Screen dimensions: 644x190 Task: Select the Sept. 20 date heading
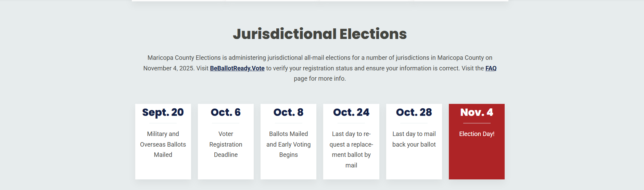click(x=163, y=112)
